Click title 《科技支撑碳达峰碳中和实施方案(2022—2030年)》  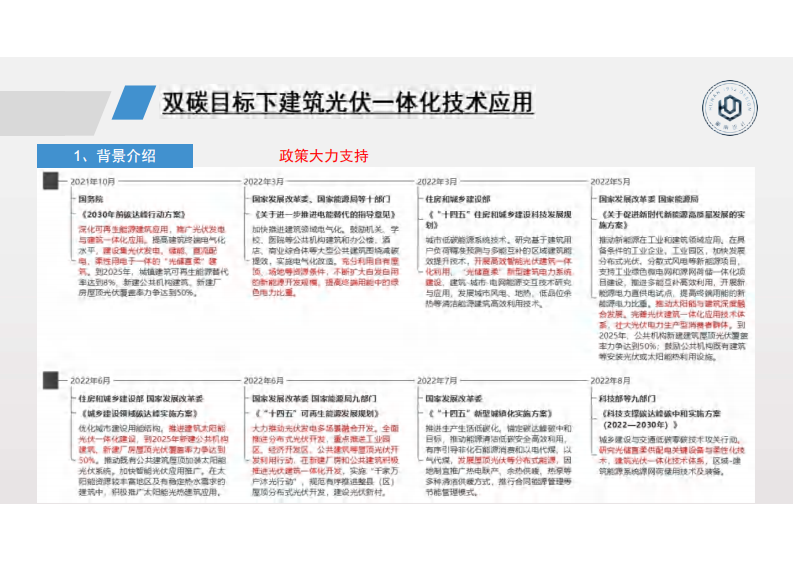pos(660,419)
